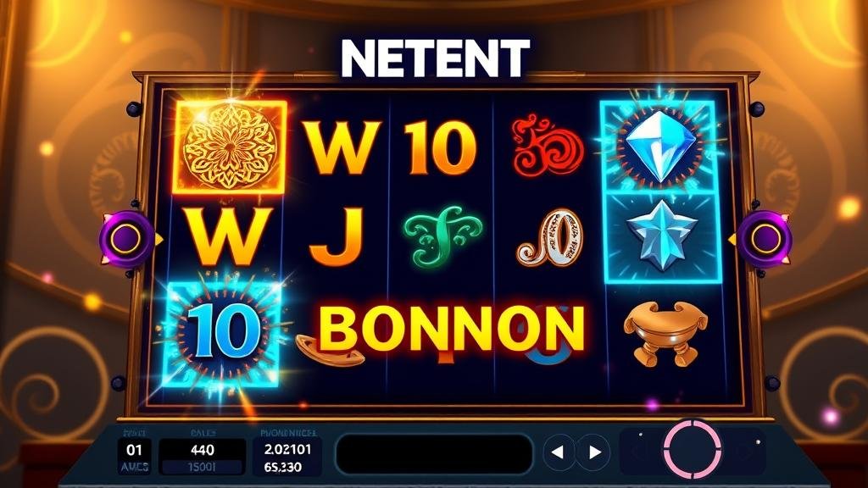Screen dimensions: 868x488
Task: Click the empty black message field
Action: (x=434, y=454)
